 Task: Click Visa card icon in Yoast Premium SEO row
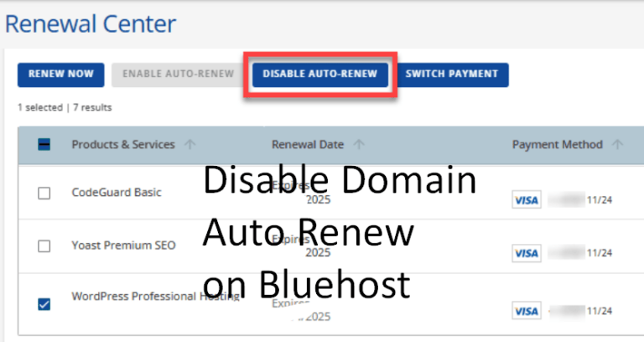coord(527,253)
